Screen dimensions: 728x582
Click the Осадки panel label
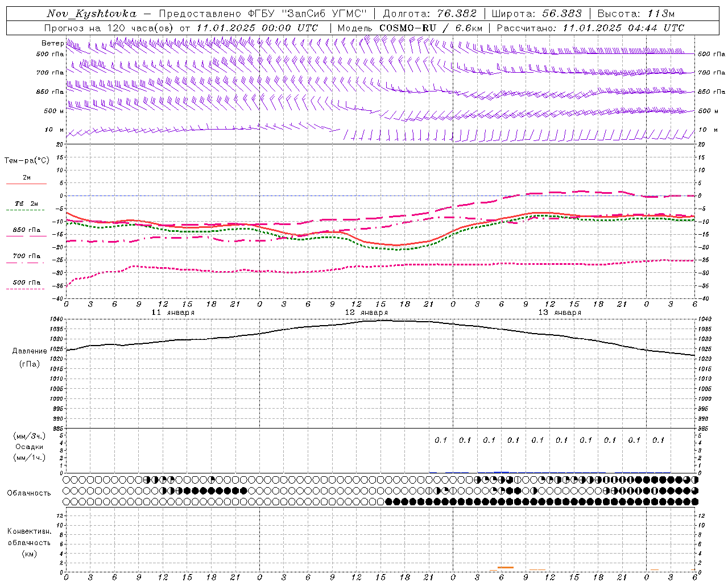coord(30,447)
